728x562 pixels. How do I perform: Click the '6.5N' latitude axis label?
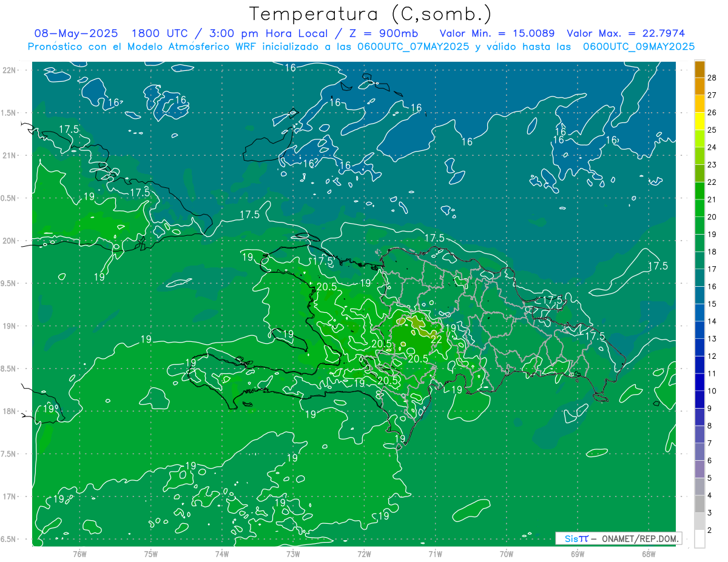tap(8, 540)
